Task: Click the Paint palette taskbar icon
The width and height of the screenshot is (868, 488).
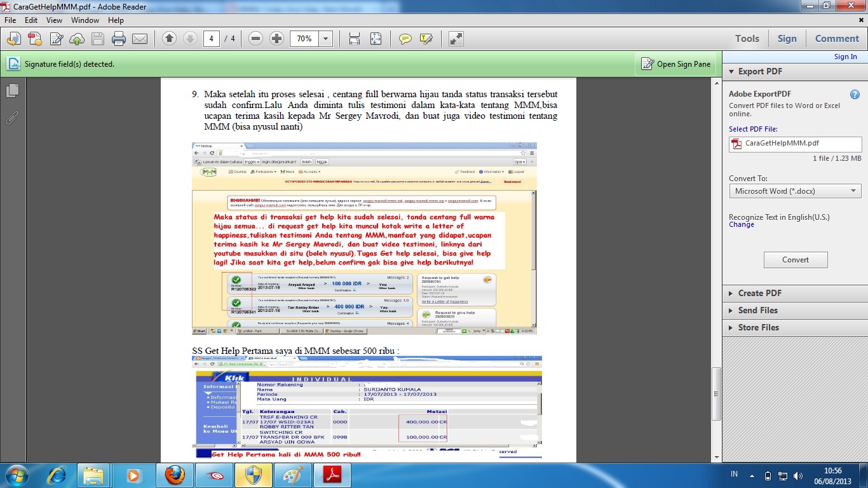Action: (x=292, y=475)
